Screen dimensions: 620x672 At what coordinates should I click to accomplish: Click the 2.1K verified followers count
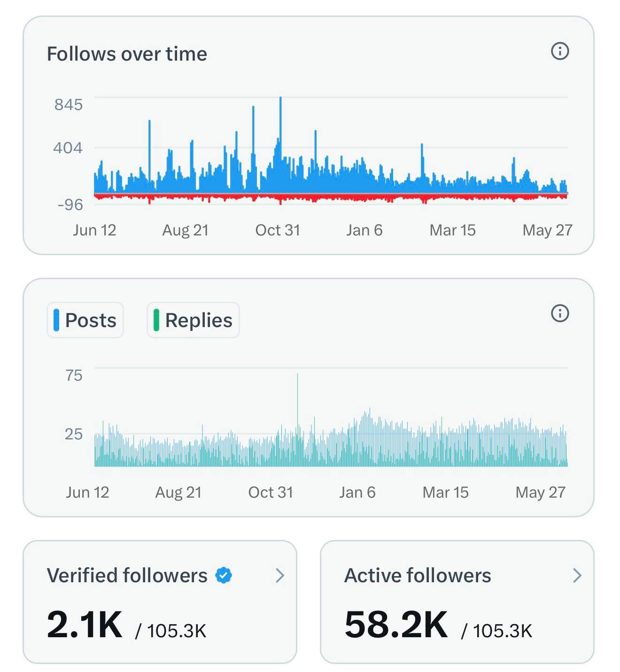85,625
